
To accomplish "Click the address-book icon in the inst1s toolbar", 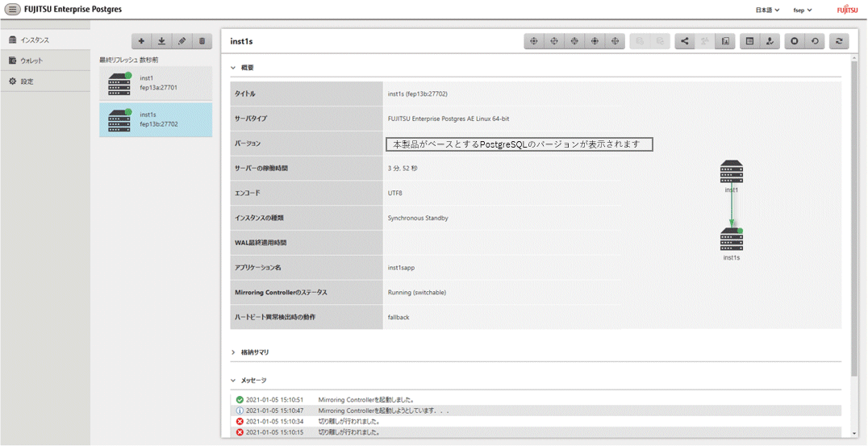I will (725, 41).
